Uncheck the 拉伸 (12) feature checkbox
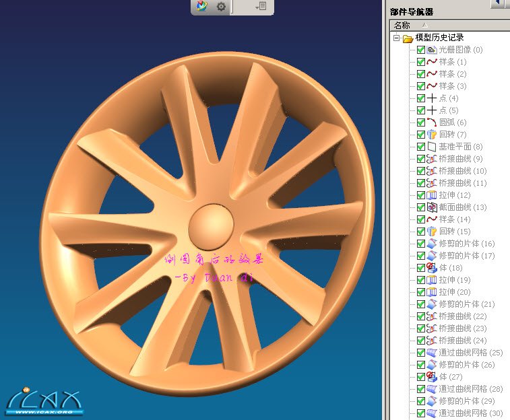Viewport: 510px width, 420px height. (x=421, y=195)
